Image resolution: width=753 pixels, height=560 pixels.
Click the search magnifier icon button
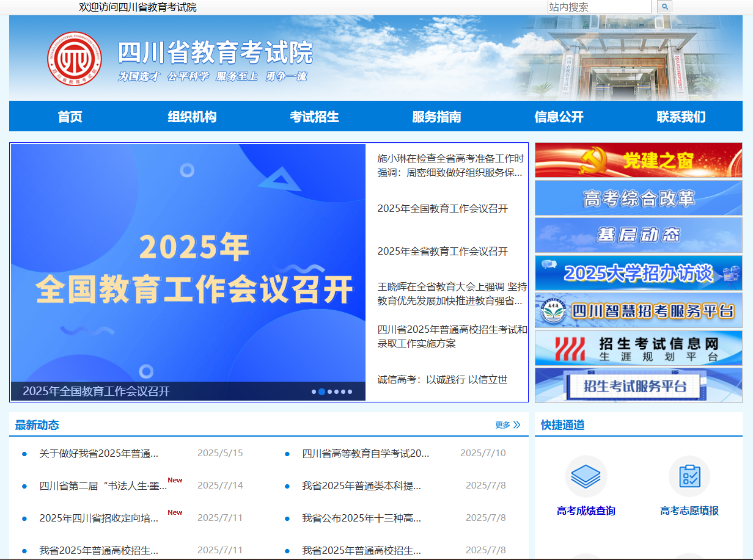pyautogui.click(x=664, y=7)
